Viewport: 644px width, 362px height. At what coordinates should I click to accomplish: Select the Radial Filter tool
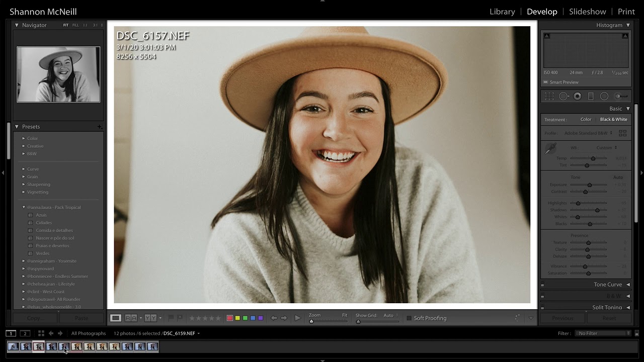point(604,96)
